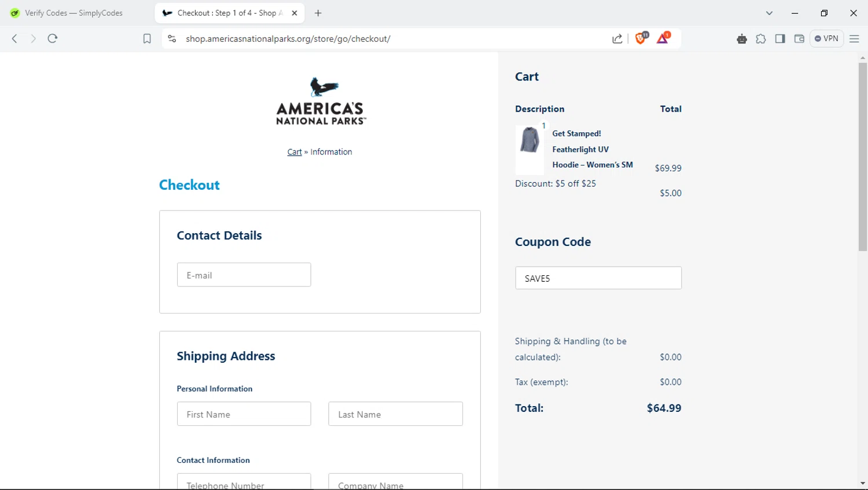The width and height of the screenshot is (868, 490).
Task: Click the Coupon Code field containing SAVE5
Action: tap(598, 278)
